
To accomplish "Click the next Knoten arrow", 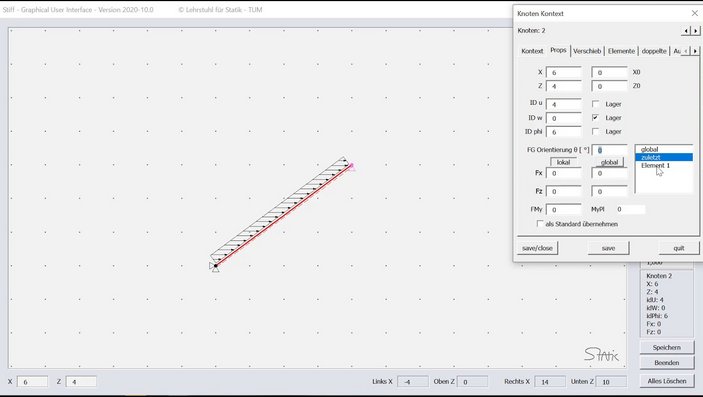I will (695, 31).
